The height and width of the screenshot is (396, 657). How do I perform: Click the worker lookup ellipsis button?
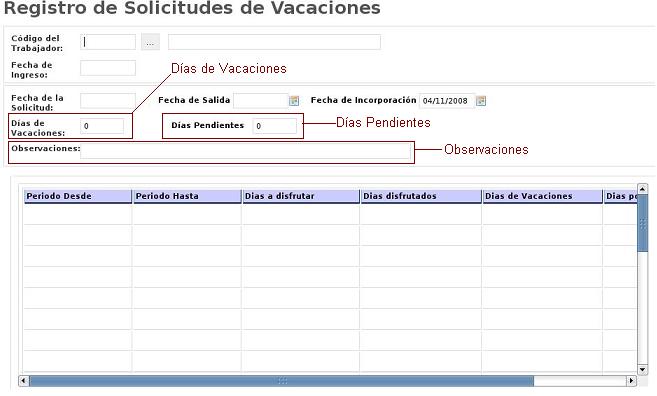pos(150,42)
